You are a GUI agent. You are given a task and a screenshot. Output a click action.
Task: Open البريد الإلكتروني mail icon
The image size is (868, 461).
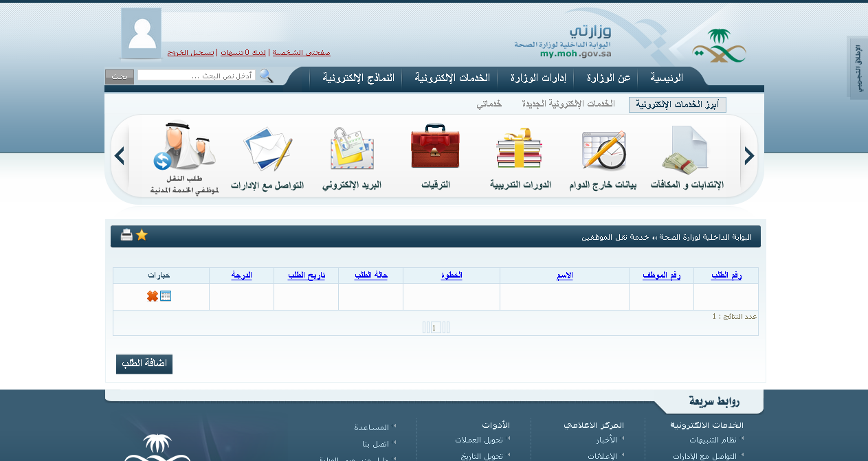352,149
